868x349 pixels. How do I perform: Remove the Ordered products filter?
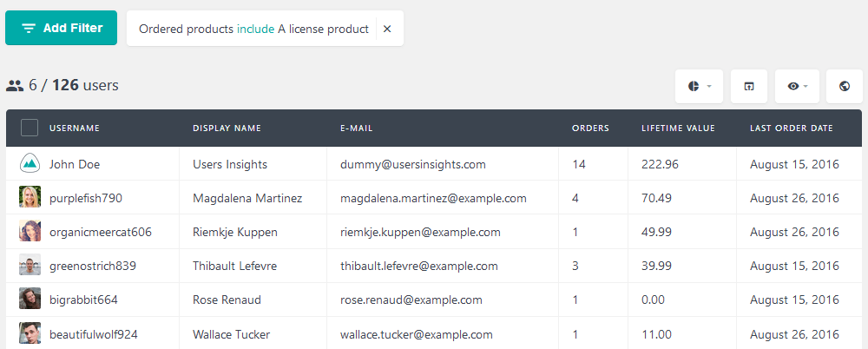click(387, 29)
